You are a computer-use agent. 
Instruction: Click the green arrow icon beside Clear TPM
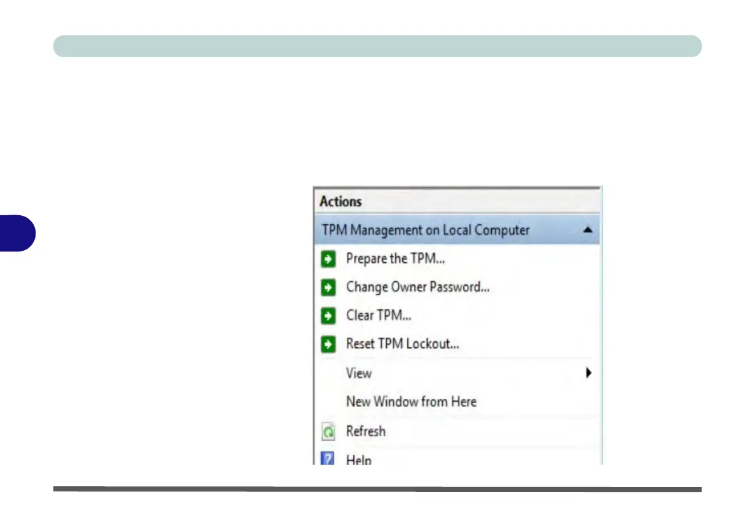(x=328, y=316)
